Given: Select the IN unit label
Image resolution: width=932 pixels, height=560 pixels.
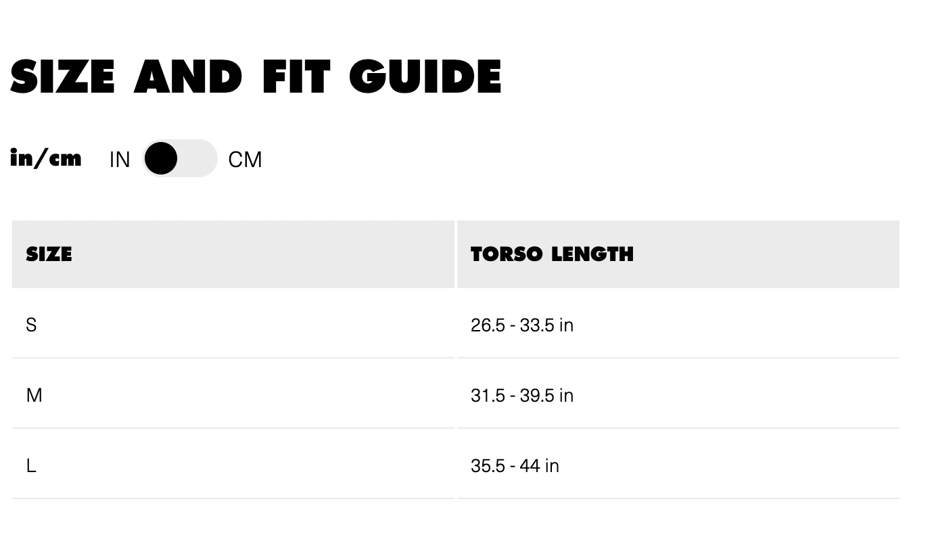Looking at the screenshot, I should point(120,160).
